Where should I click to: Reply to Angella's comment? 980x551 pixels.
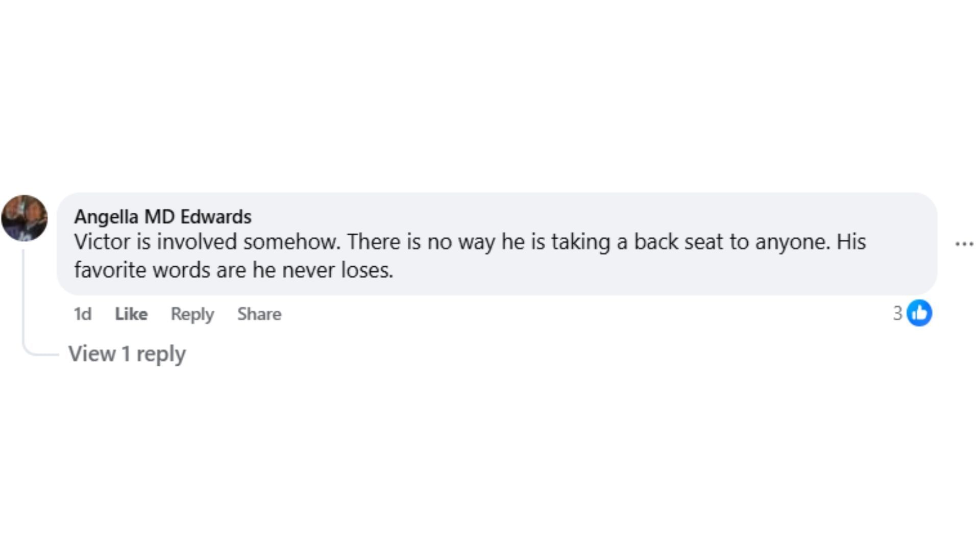click(x=192, y=314)
